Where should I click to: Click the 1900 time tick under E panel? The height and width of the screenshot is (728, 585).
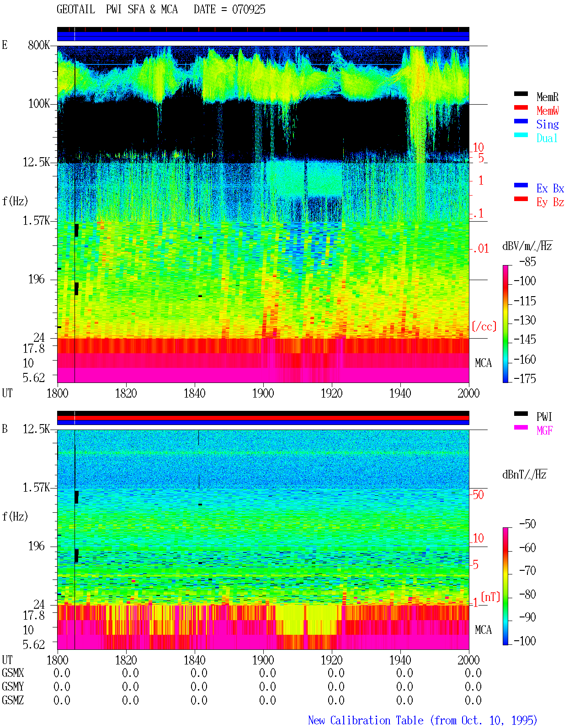coord(263,393)
